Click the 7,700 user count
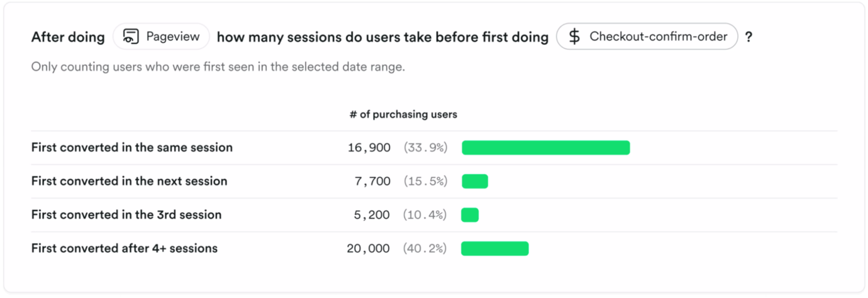This screenshot has width=868, height=298. tap(372, 181)
